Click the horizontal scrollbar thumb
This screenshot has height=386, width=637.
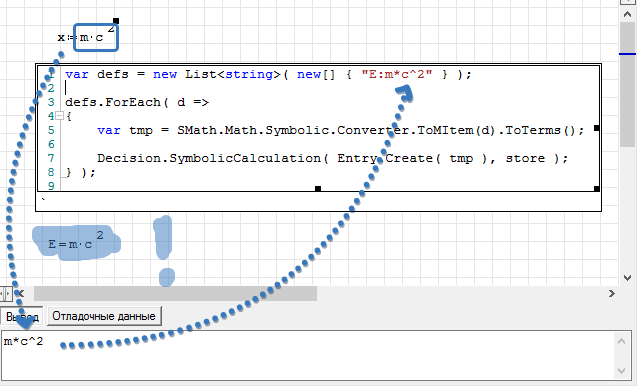175,293
